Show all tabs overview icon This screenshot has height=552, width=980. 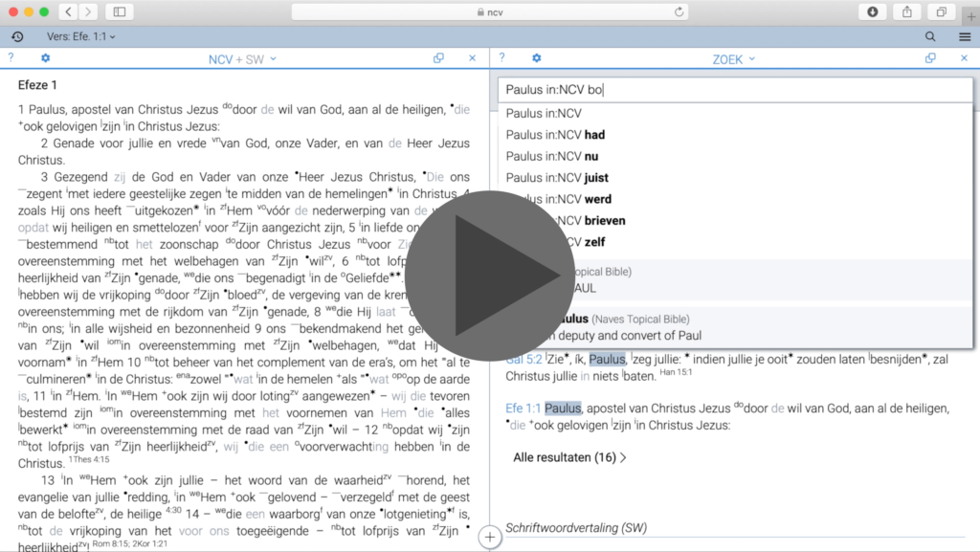point(942,11)
